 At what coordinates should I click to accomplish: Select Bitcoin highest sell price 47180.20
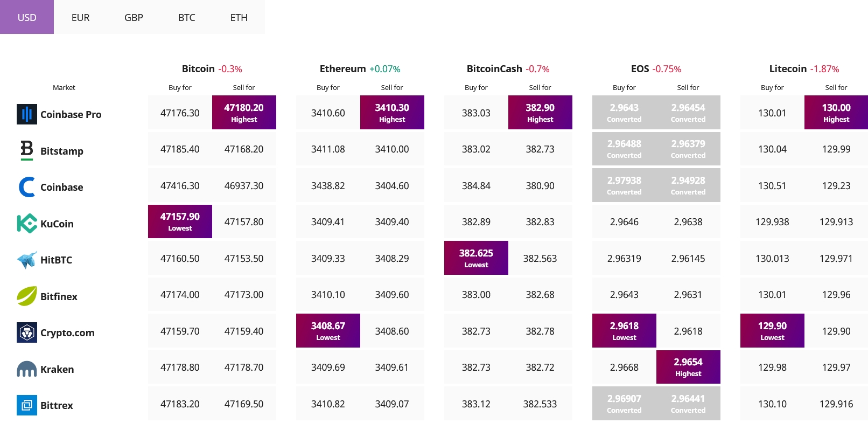coord(244,112)
